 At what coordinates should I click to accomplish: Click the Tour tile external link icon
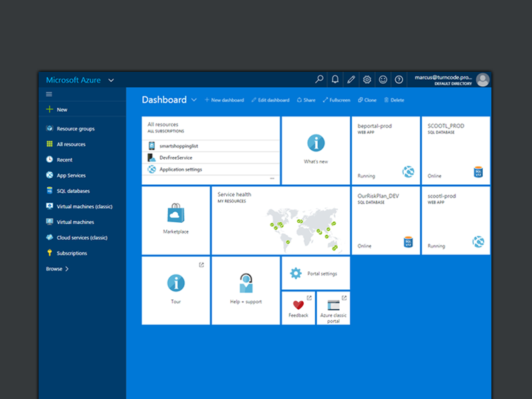coord(201,265)
